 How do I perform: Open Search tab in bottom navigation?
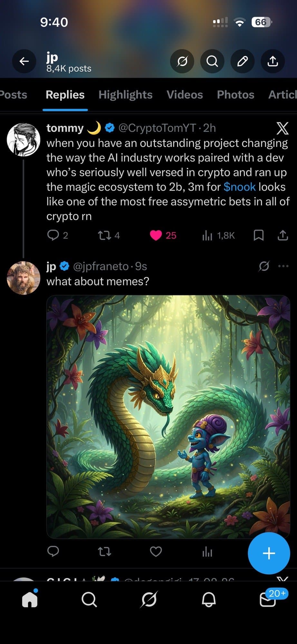[89, 599]
